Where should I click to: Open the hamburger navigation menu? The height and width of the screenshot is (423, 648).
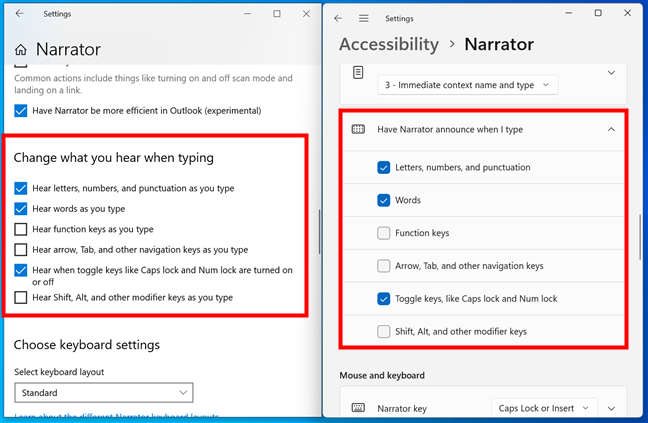(x=364, y=18)
